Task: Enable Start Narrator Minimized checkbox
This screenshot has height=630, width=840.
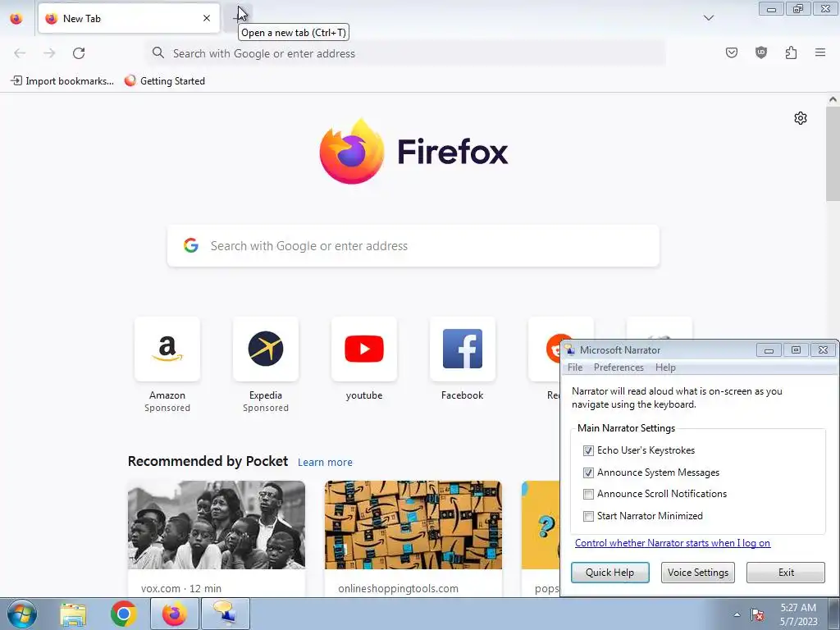Action: pyautogui.click(x=588, y=516)
